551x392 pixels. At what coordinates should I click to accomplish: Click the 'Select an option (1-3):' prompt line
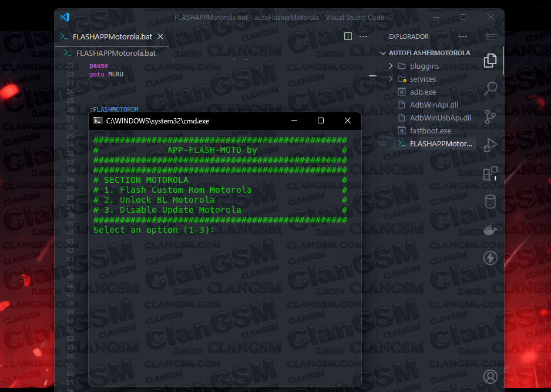154,230
